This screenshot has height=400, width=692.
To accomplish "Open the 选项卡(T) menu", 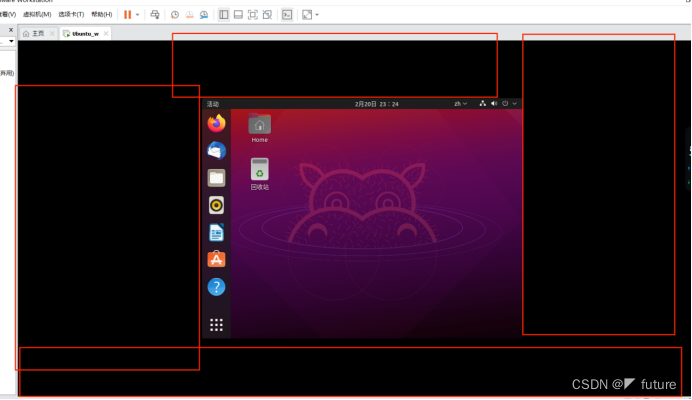I will click(71, 15).
